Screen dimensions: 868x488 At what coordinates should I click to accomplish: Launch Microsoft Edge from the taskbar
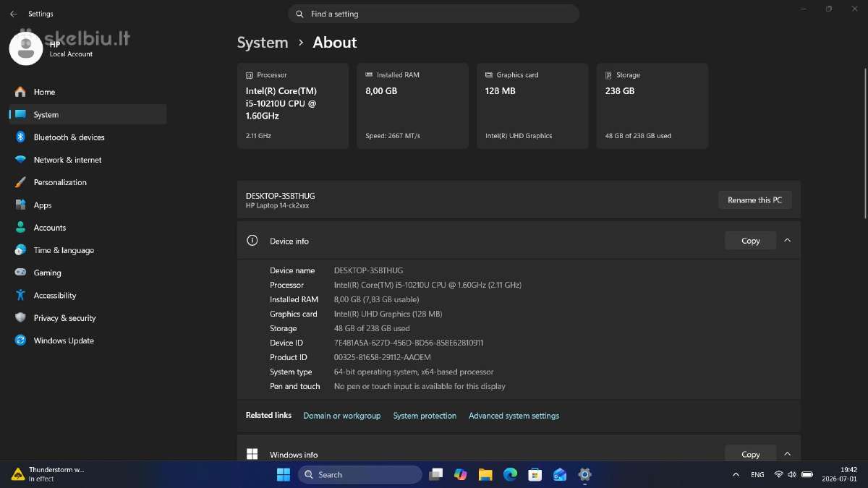[x=510, y=475]
